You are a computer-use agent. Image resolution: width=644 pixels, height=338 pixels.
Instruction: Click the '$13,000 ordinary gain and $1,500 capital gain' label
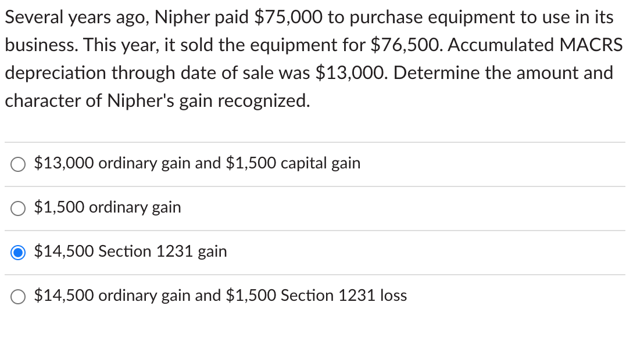click(x=197, y=163)
